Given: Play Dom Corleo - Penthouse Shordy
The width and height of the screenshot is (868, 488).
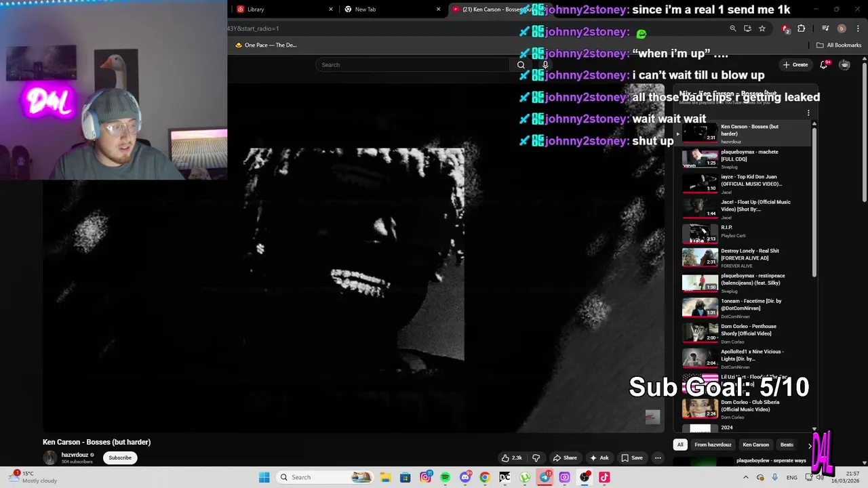Looking at the screenshot, I should pyautogui.click(x=743, y=333).
